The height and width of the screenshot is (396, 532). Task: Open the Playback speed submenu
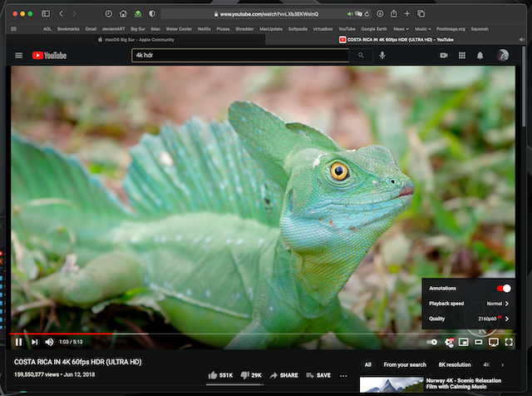point(467,304)
